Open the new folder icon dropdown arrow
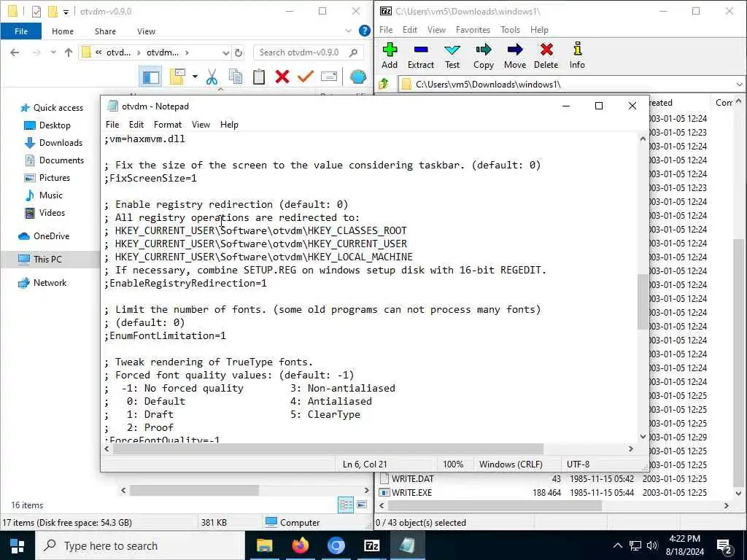The height and width of the screenshot is (560, 747). click(195, 76)
